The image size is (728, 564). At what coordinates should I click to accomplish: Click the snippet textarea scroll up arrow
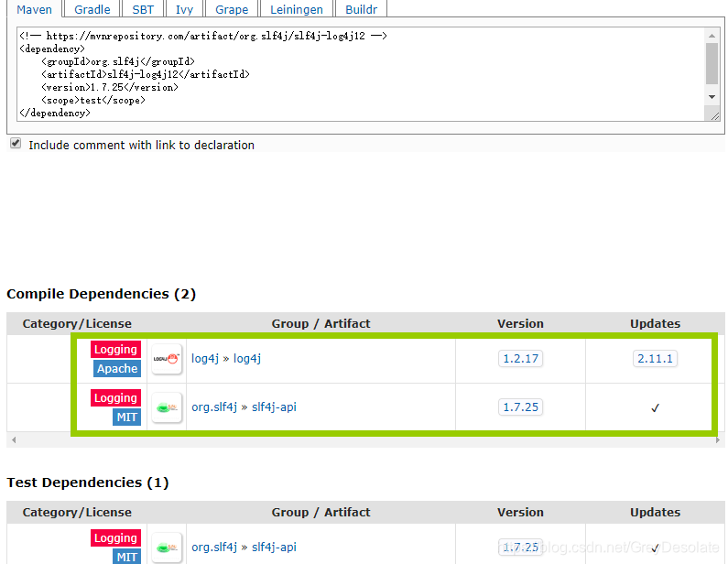point(712,36)
